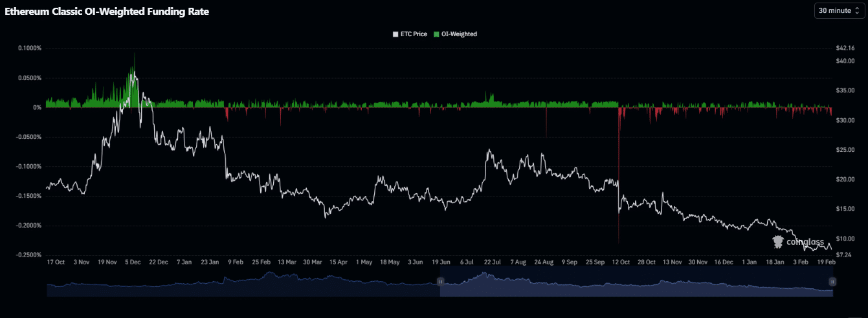This screenshot has height=318, width=868.
Task: Click the 7 Jan date label
Action: click(184, 262)
